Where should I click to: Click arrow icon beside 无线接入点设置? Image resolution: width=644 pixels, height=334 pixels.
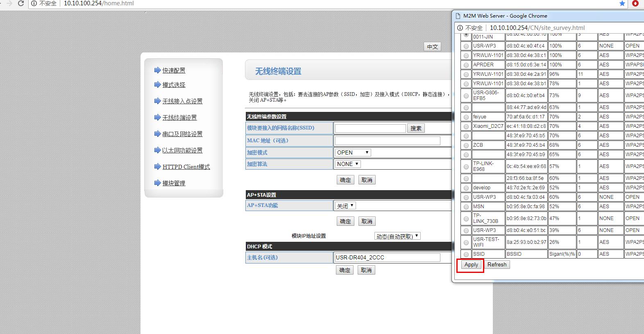click(x=157, y=101)
